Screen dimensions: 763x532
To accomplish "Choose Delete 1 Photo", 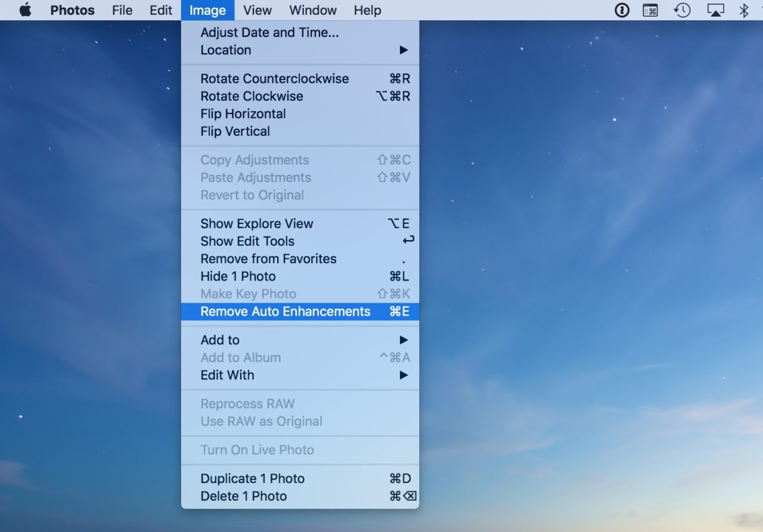I will (300, 496).
